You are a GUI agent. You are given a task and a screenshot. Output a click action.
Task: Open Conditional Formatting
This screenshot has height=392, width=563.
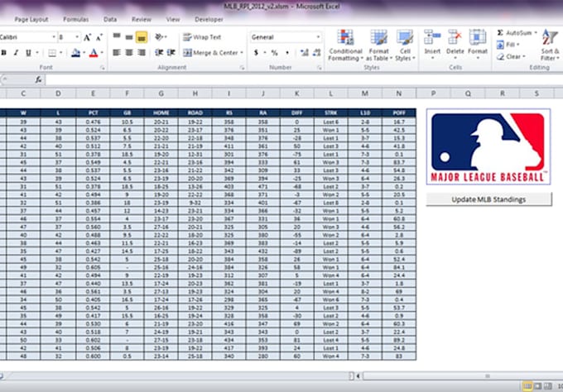(345, 45)
